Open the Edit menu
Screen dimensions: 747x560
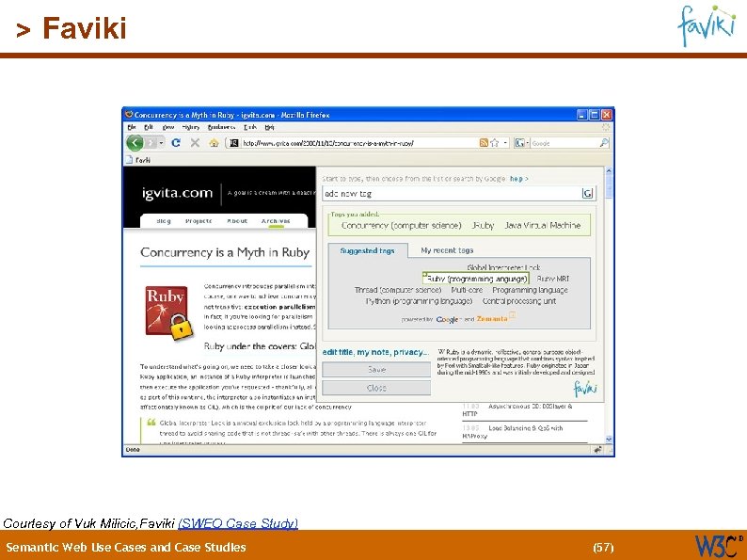149,127
